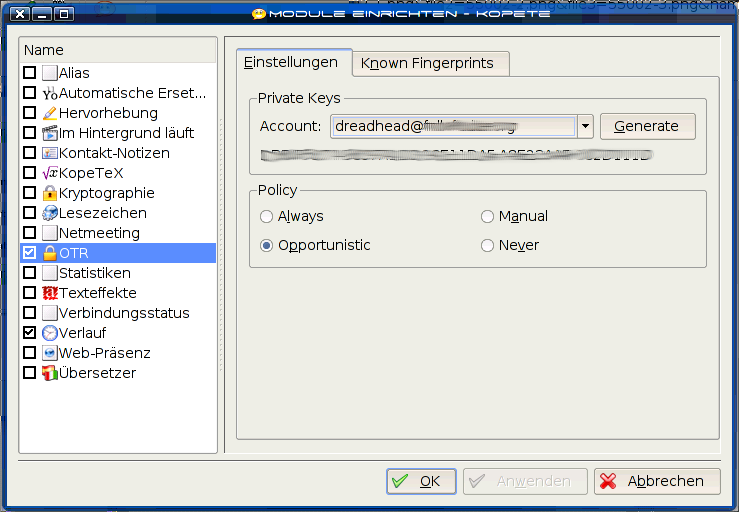Click the Im Hintergrund läuft media icon
This screenshot has height=512, width=739.
click(x=49, y=133)
